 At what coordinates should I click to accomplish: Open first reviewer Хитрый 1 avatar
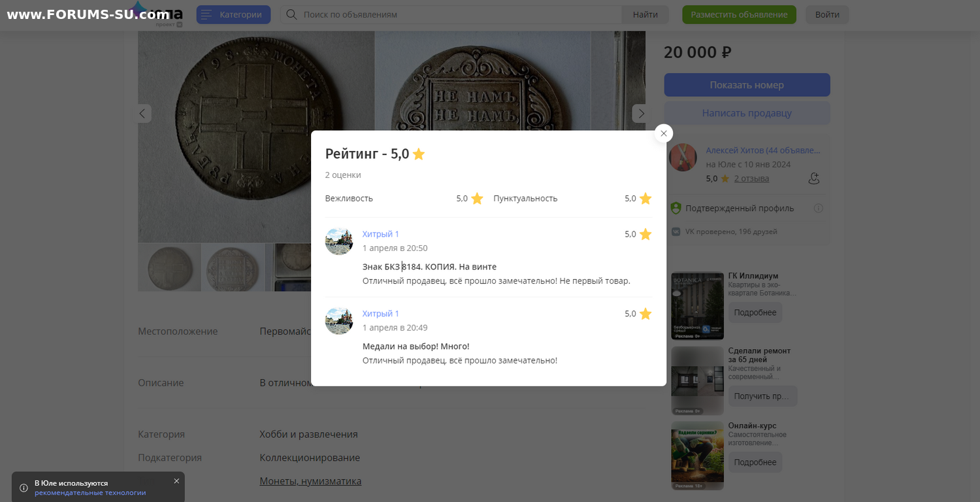(339, 242)
